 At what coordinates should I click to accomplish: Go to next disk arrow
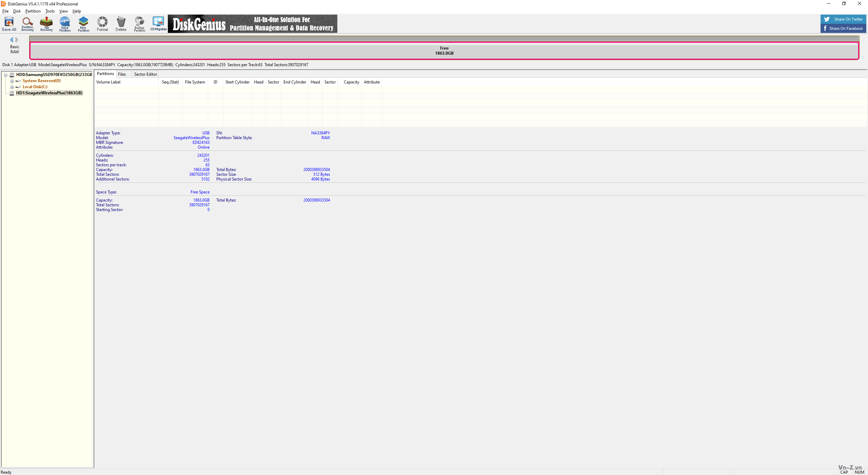pyautogui.click(x=17, y=40)
